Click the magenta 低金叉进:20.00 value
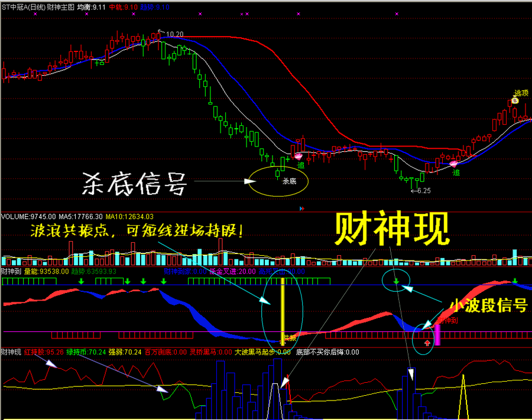532x420 pixels. [232, 272]
